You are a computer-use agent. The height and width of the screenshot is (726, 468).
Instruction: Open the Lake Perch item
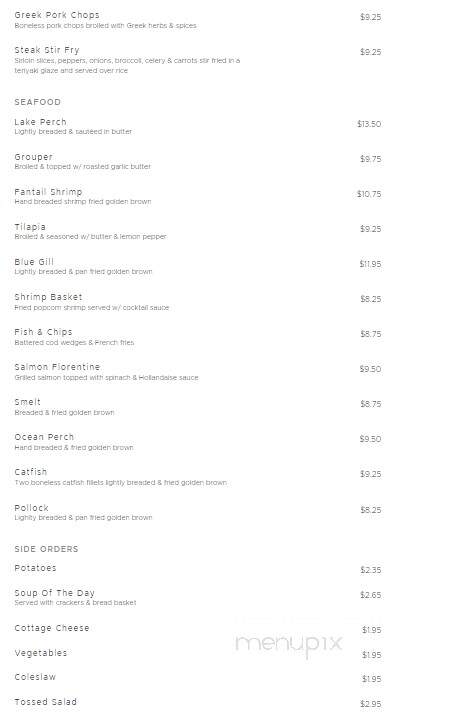[x=40, y=122]
